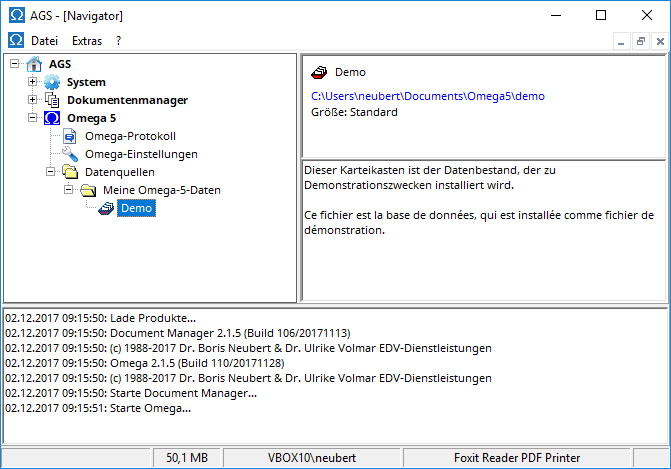Click the AGS house icon at tree root
671x469 pixels.
coord(33,64)
